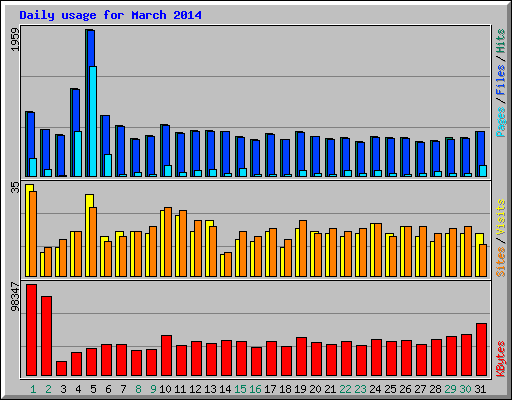This screenshot has height=400, width=512.
Task: Click the 1959 hits scale label
Action: point(15,39)
